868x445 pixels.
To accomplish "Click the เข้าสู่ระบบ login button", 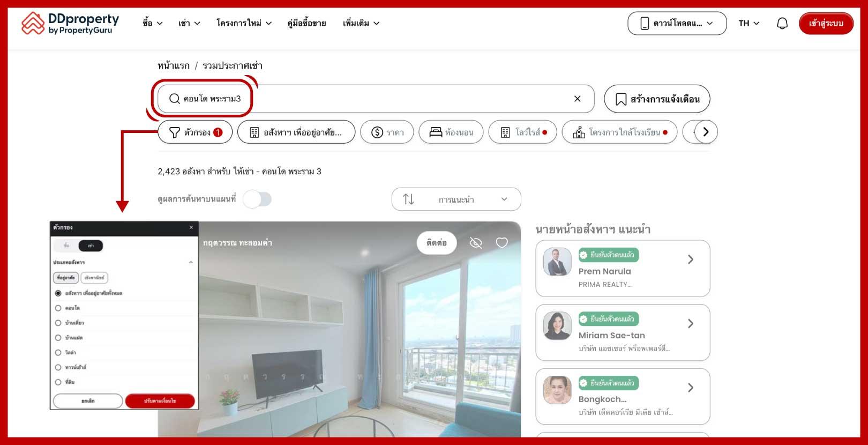I will [826, 24].
